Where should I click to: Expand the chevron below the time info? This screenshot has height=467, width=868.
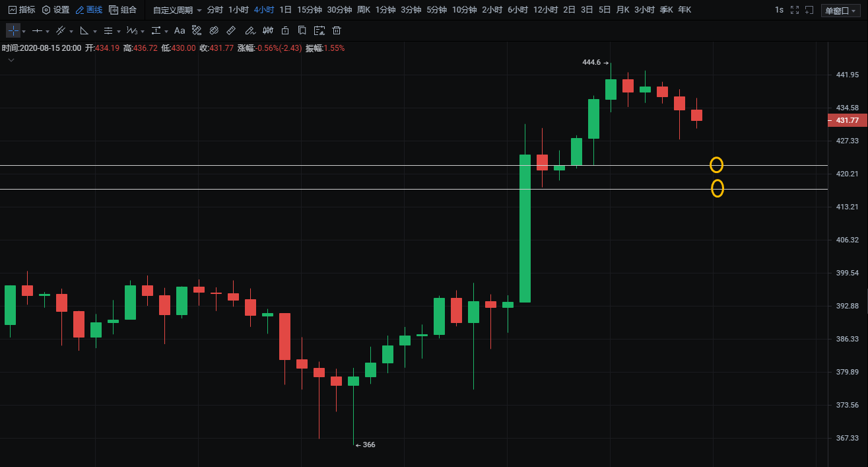click(11, 60)
